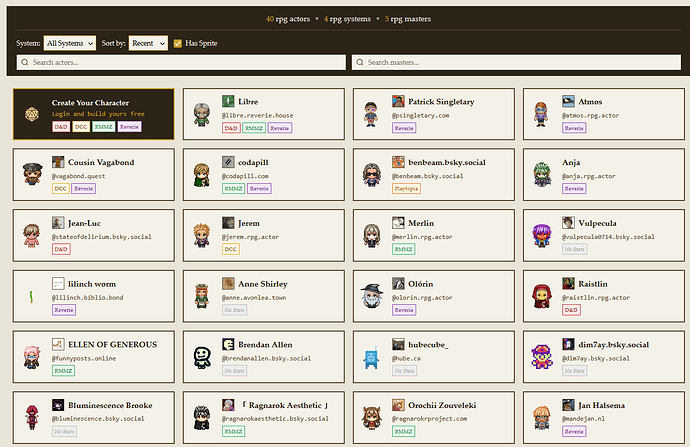Click Brendan Allen's skull sprite
This screenshot has width=690, height=447.
pos(202,356)
